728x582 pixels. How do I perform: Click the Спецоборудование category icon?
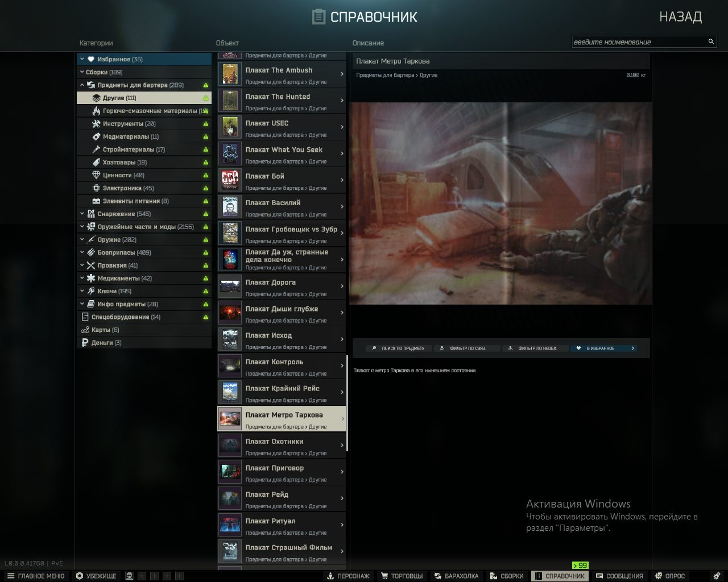85,317
